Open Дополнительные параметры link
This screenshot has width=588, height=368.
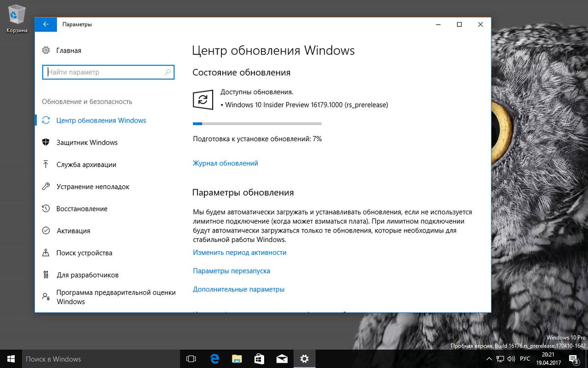tap(239, 289)
